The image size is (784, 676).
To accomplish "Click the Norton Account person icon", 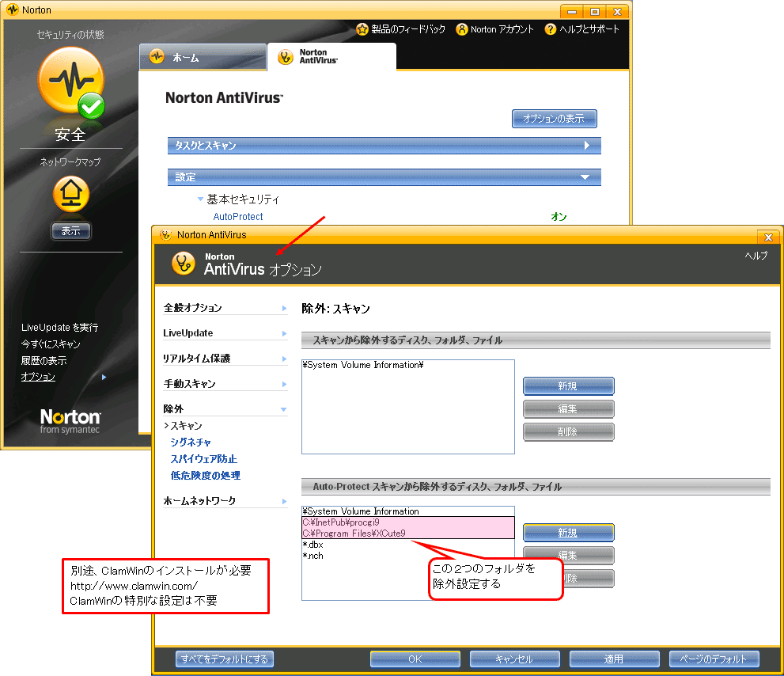I will click(462, 29).
